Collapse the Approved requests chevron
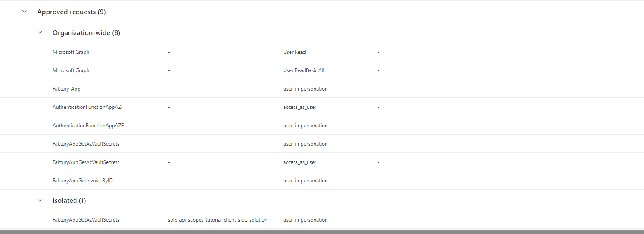This screenshot has height=234, width=644. (24, 12)
